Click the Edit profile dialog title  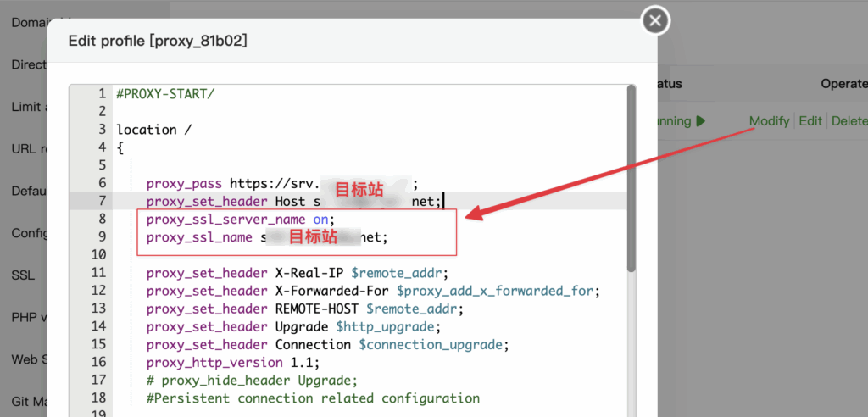pyautogui.click(x=157, y=42)
